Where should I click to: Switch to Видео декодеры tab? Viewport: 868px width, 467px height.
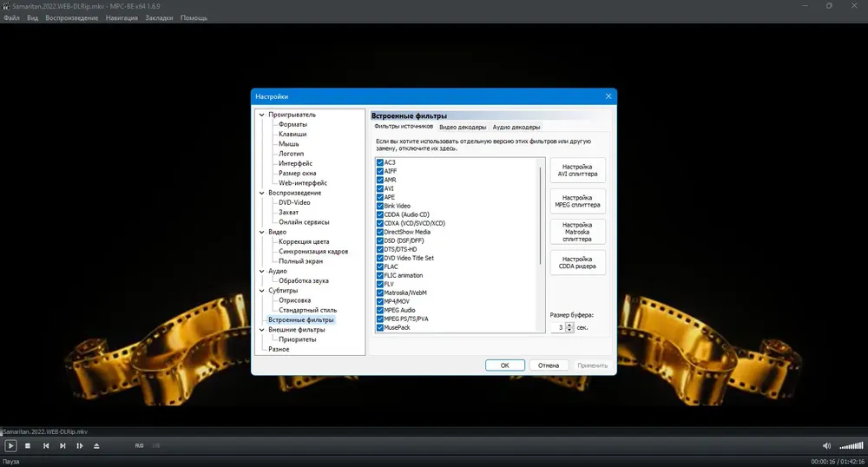coord(463,128)
